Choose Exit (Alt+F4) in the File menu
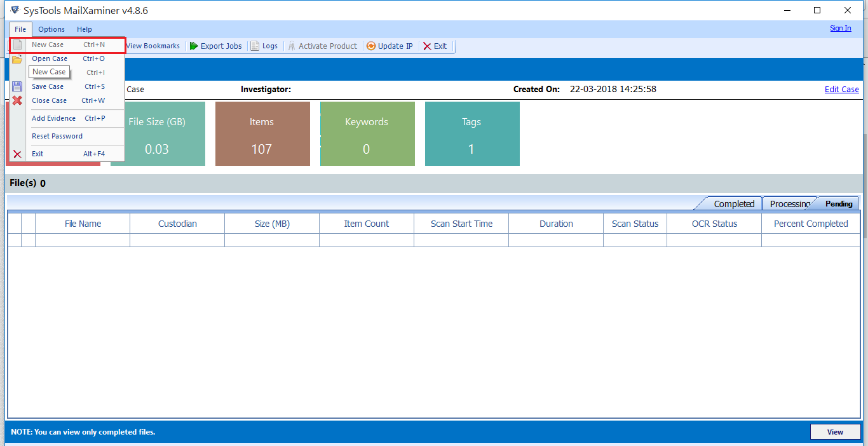868x446 pixels. (67, 154)
